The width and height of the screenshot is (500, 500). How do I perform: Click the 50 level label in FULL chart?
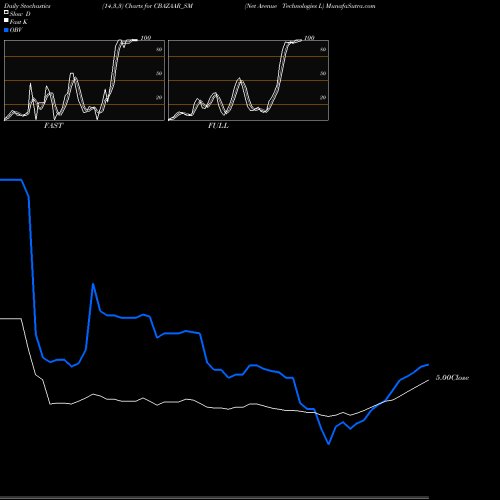[323, 73]
